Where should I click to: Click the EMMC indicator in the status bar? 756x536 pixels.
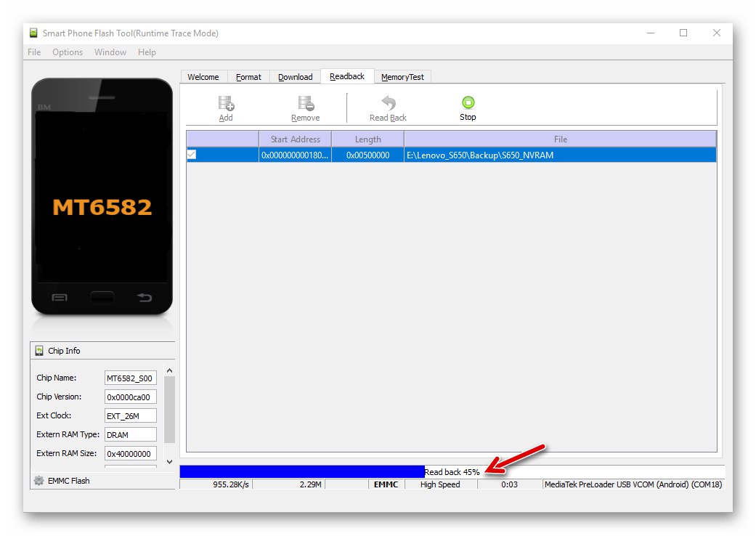tap(385, 484)
